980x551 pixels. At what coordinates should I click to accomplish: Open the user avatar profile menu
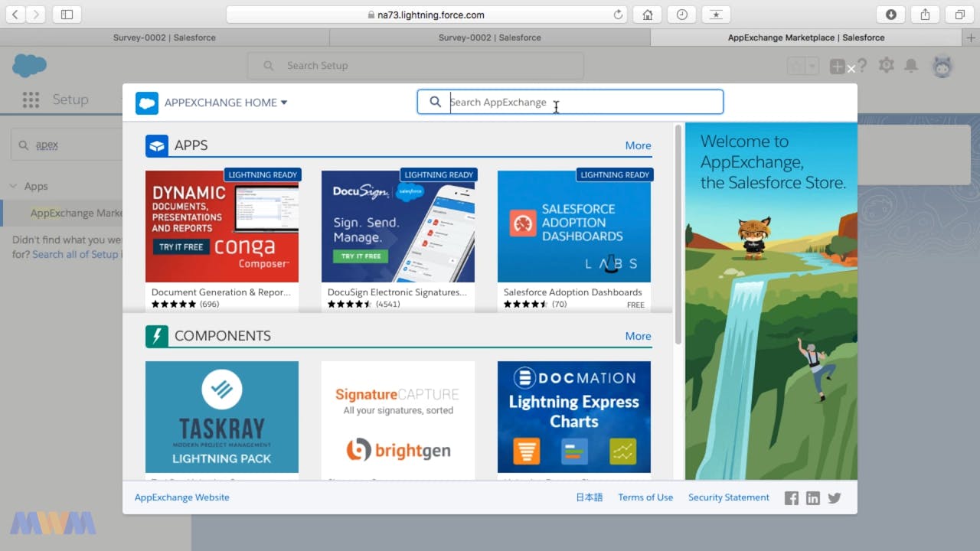(x=942, y=66)
